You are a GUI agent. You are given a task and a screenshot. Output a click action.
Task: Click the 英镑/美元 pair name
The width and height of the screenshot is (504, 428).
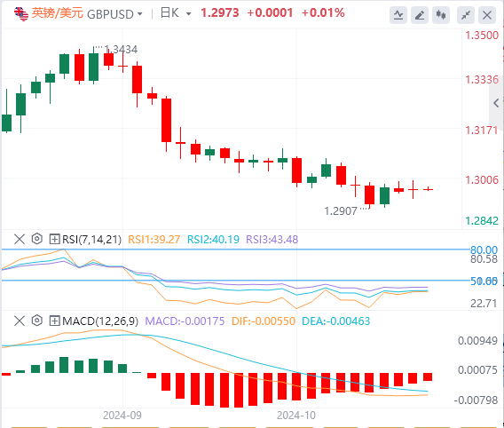57,13
